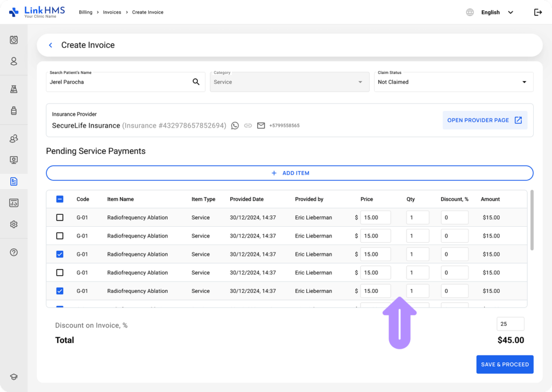
Task: Uncheck the fifth Radiofrequency Ablation row checkbox
Action: click(x=60, y=291)
